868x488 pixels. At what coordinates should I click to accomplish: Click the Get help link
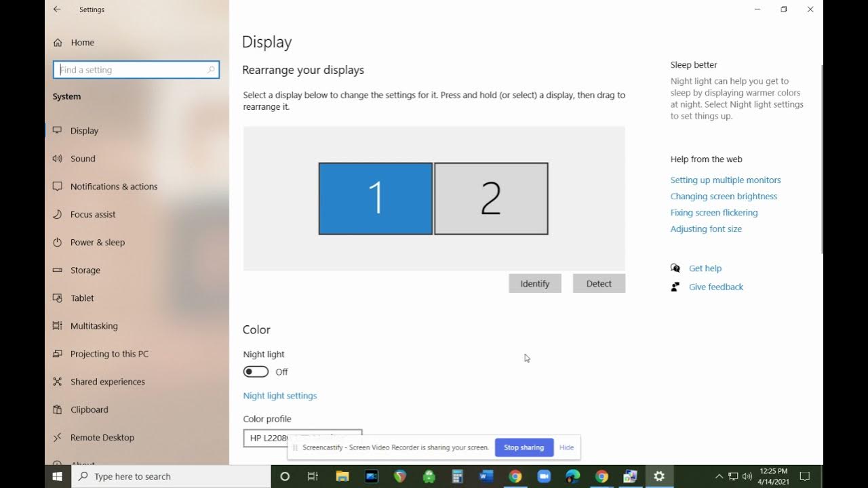coord(705,268)
